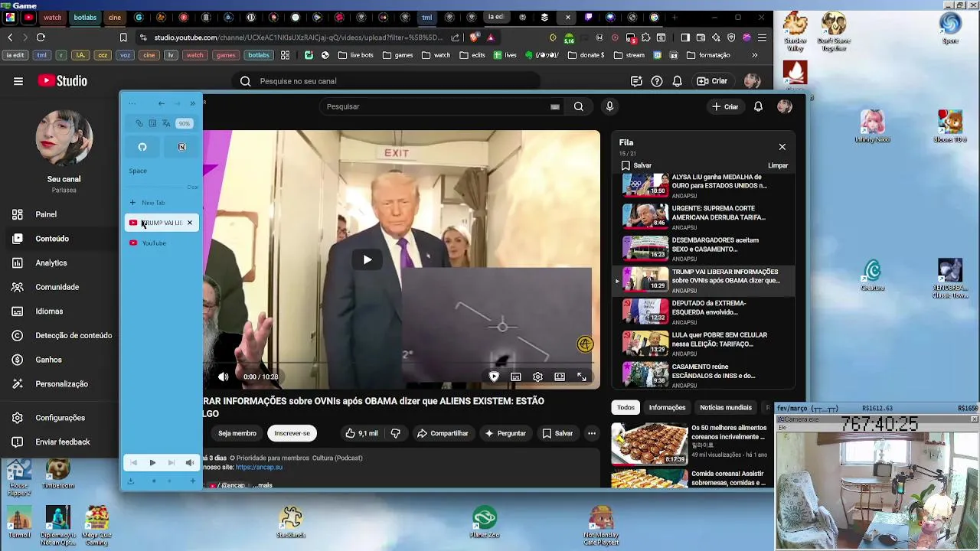This screenshot has height=551, width=980.
Task: Open queue video 'ALYSA LIU ganha MEDALHA'
Action: click(x=704, y=185)
